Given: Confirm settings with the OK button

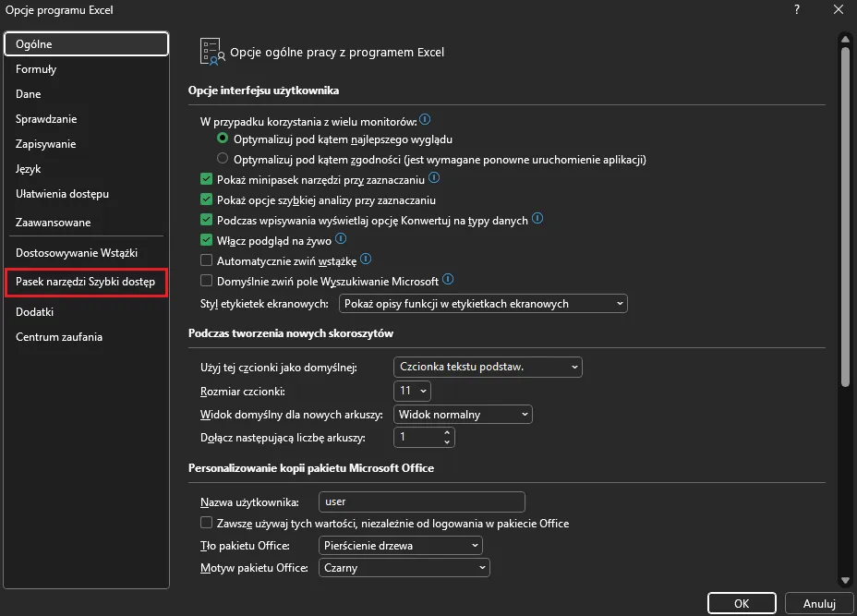Looking at the screenshot, I should pyautogui.click(x=742, y=604).
